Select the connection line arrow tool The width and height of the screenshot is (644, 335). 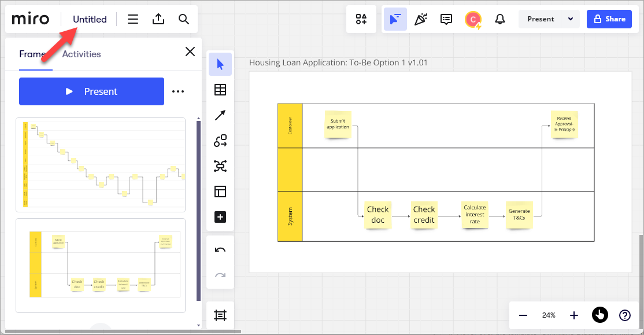click(x=220, y=115)
